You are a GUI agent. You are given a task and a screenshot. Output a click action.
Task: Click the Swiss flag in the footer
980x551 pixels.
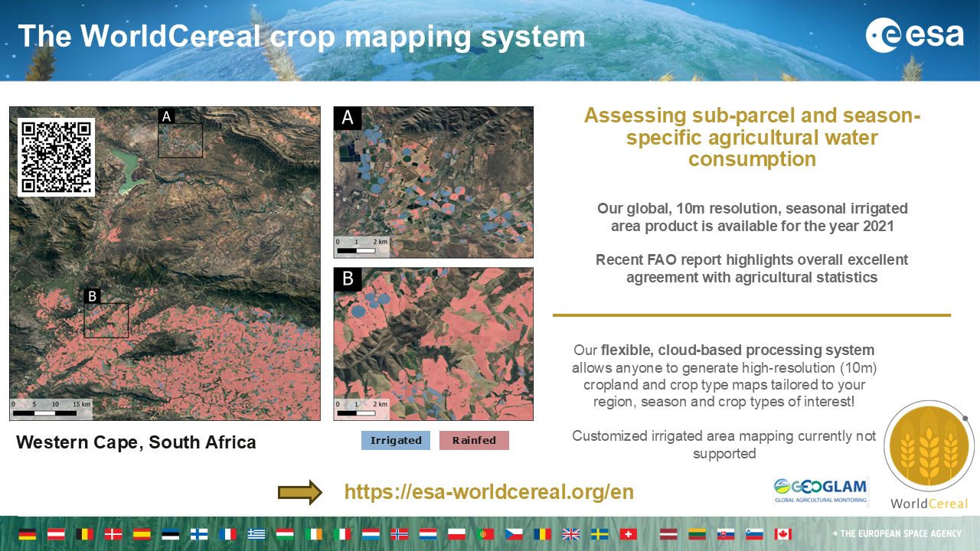tap(628, 534)
